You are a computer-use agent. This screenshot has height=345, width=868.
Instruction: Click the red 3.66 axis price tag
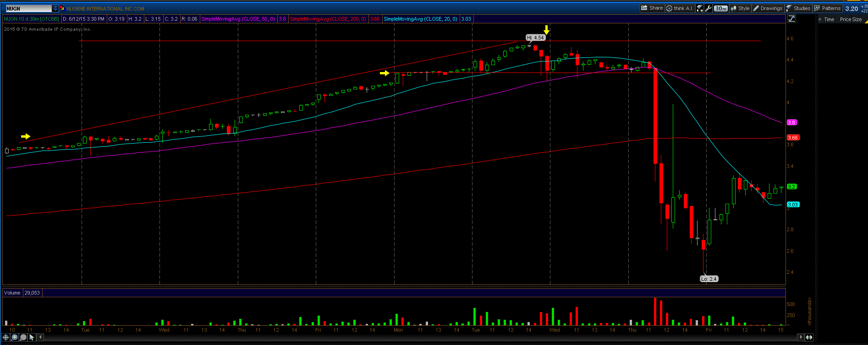[793, 138]
